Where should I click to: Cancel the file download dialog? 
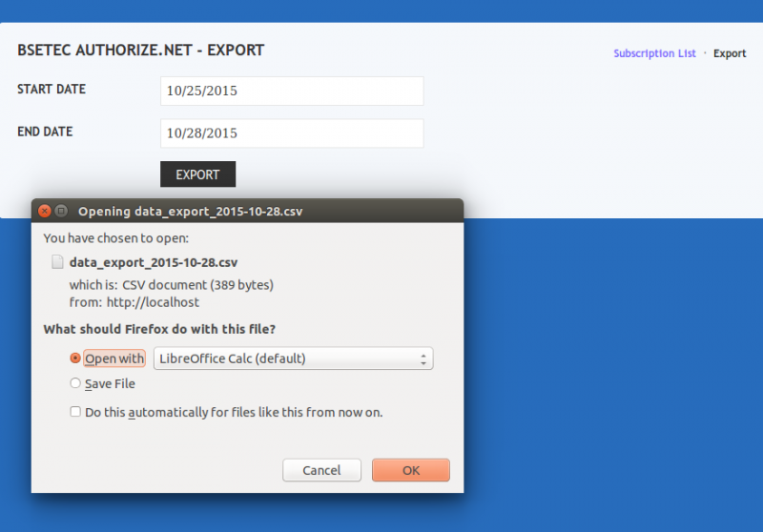[321, 470]
